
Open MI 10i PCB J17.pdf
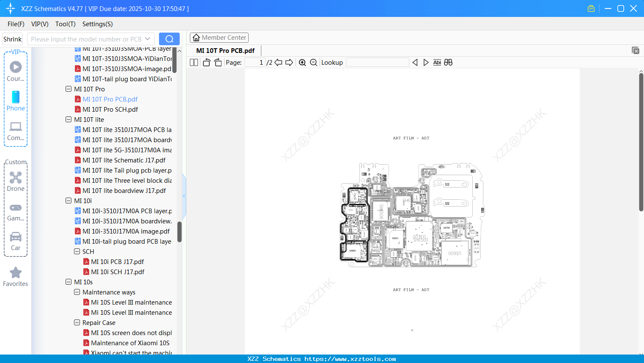point(117,261)
